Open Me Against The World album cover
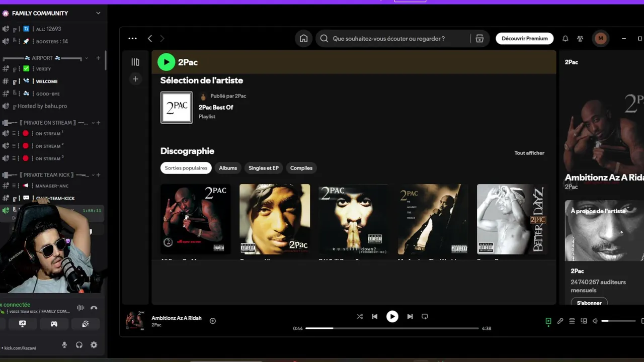Image resolution: width=644 pixels, height=362 pixels. 433,219
